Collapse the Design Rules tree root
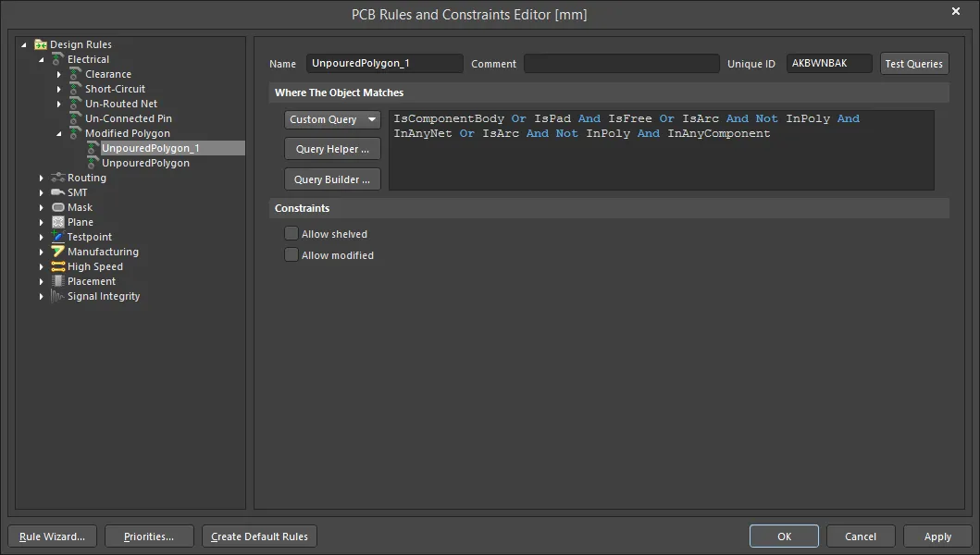 (x=24, y=45)
